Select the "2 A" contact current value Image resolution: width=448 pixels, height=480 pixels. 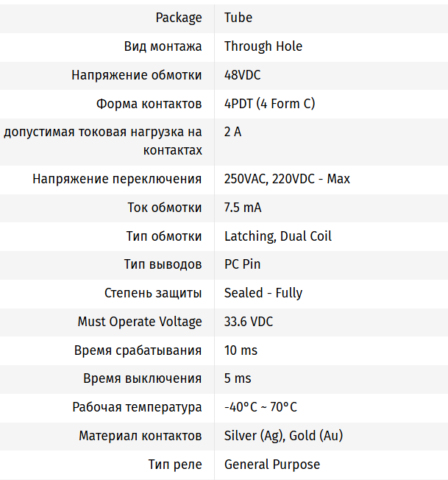(232, 133)
